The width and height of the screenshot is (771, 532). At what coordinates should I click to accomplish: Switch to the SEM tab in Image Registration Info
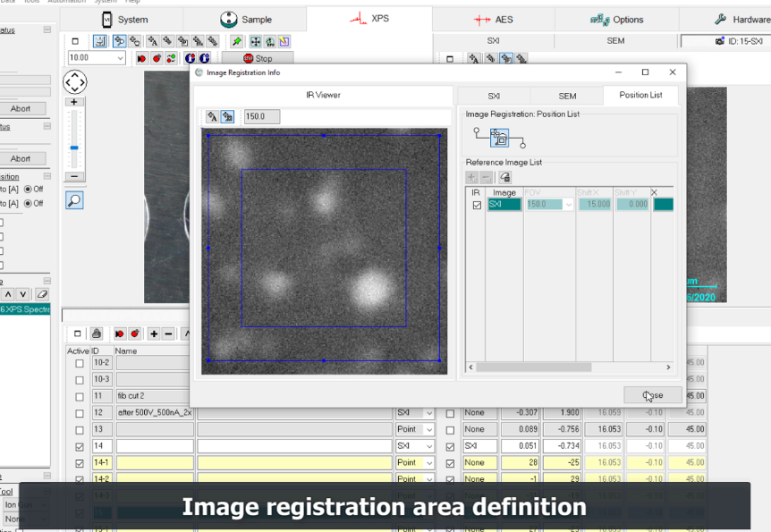pos(567,96)
